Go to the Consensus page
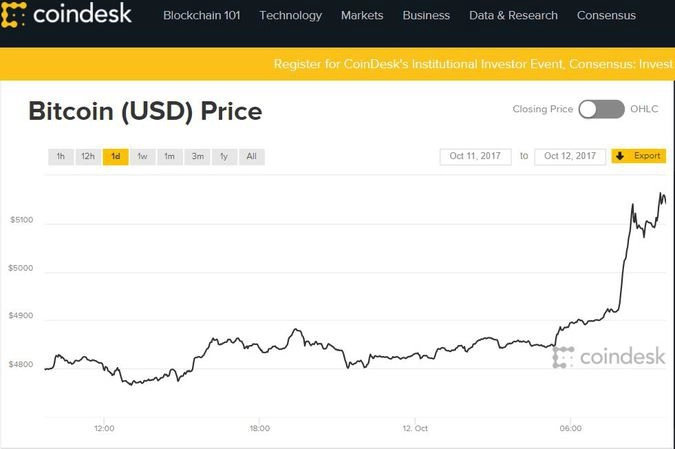This screenshot has width=675, height=449. [607, 16]
